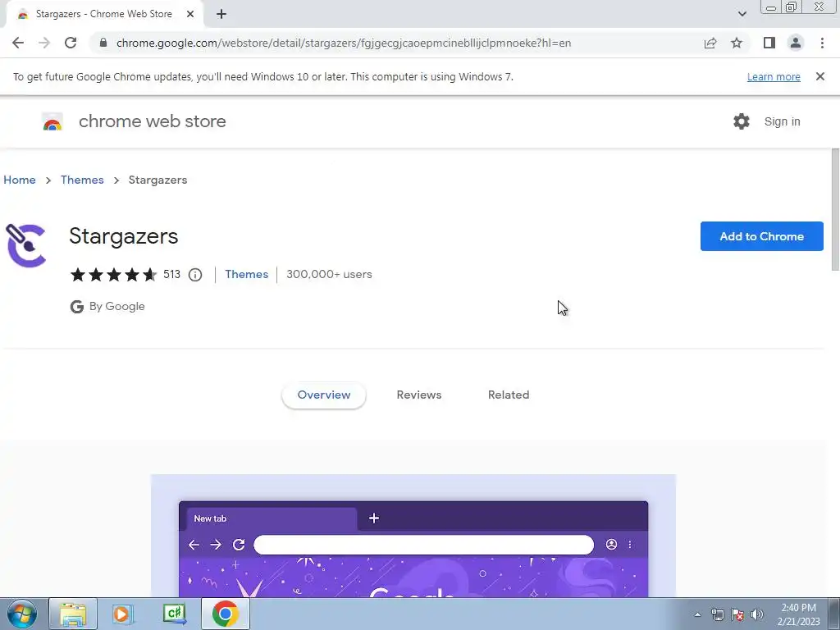Switch to the Reviews tab
Viewport: 840px width, 630px height.
click(x=419, y=395)
